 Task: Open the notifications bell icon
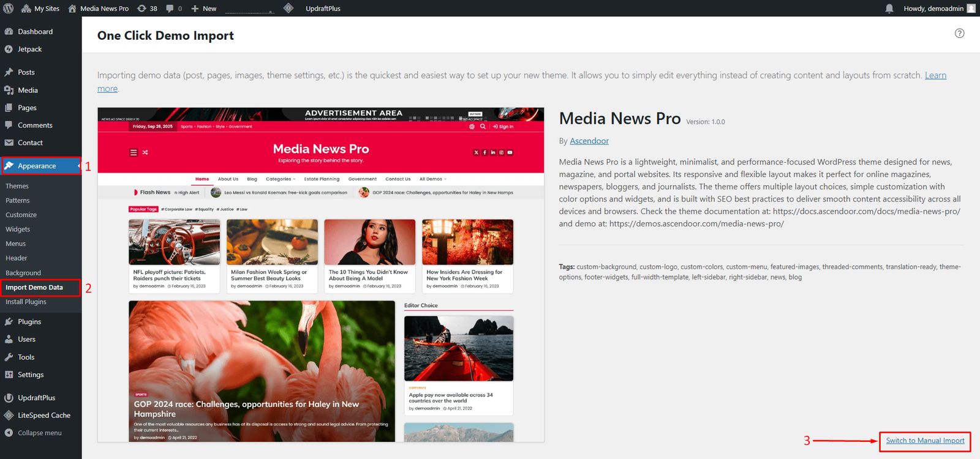click(889, 9)
